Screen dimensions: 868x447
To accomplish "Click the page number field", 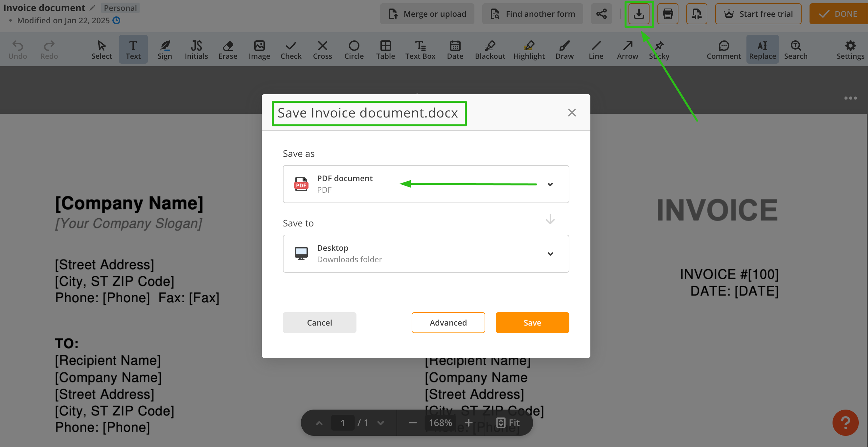I will [342, 423].
